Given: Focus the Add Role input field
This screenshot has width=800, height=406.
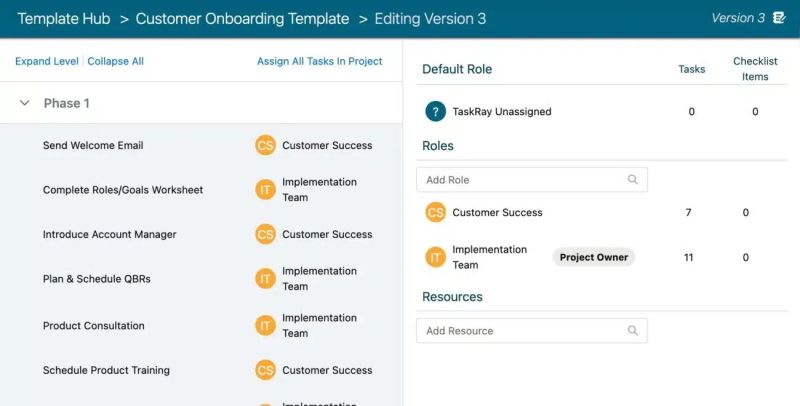Looking at the screenshot, I should [x=520, y=180].
